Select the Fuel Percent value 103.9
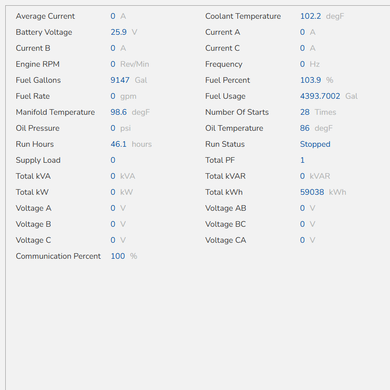The width and height of the screenshot is (390, 390). [311, 80]
